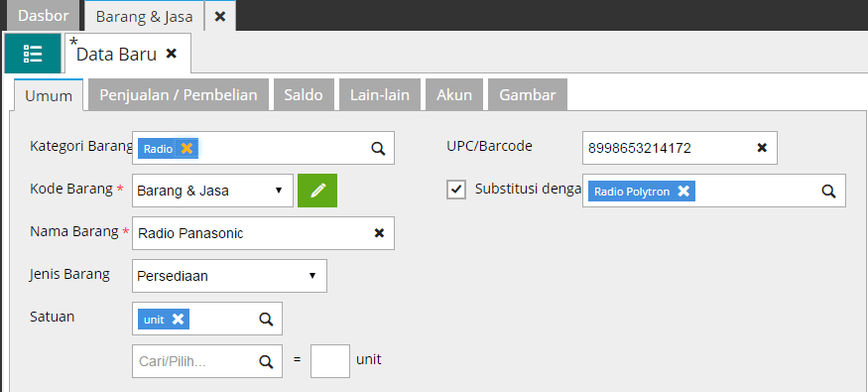Remove the Radio Polytron substitution tag
Screen dimensions: 868x392
(x=683, y=191)
